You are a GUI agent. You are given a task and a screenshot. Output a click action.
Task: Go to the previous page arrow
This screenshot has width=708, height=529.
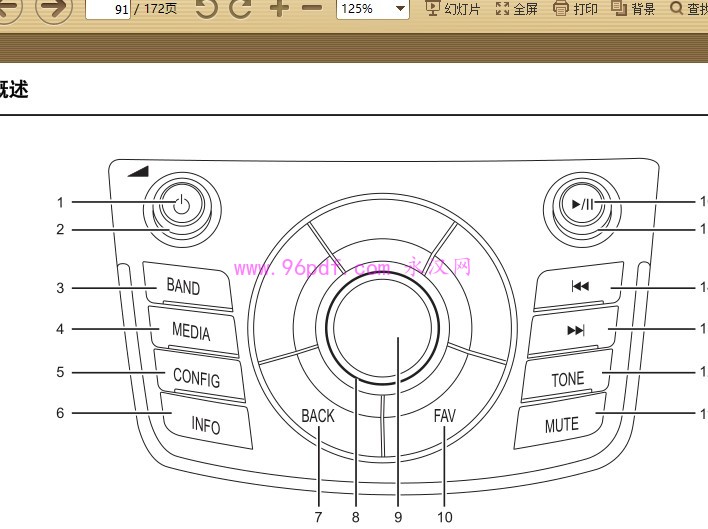(9, 9)
